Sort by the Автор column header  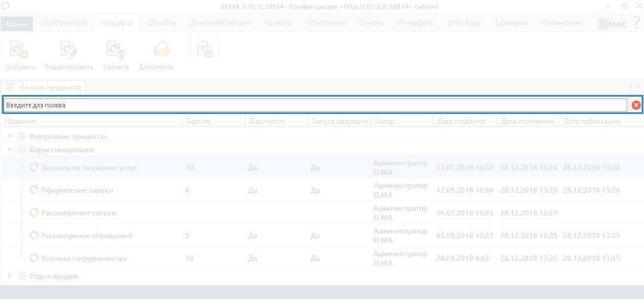click(x=402, y=121)
